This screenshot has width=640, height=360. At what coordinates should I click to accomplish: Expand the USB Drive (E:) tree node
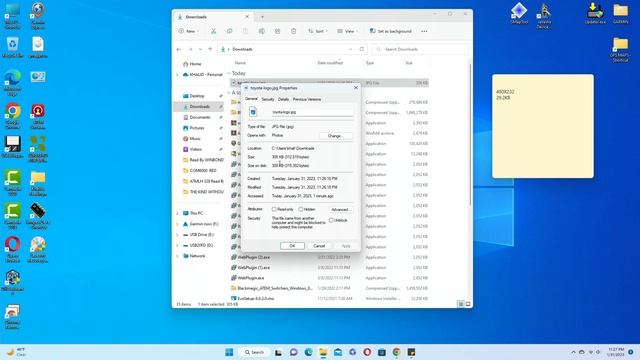click(177, 235)
